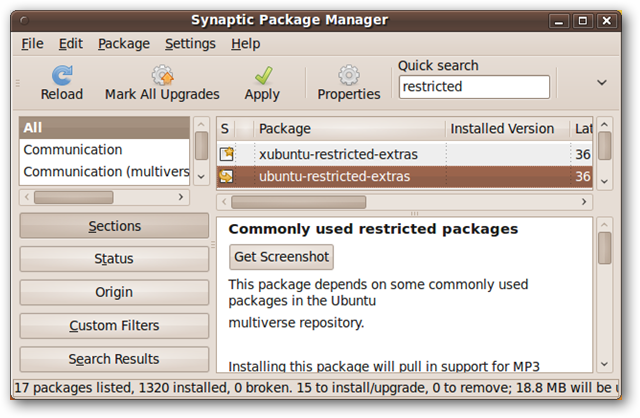Open the Package menu
This screenshot has width=640, height=418.
coord(124,44)
